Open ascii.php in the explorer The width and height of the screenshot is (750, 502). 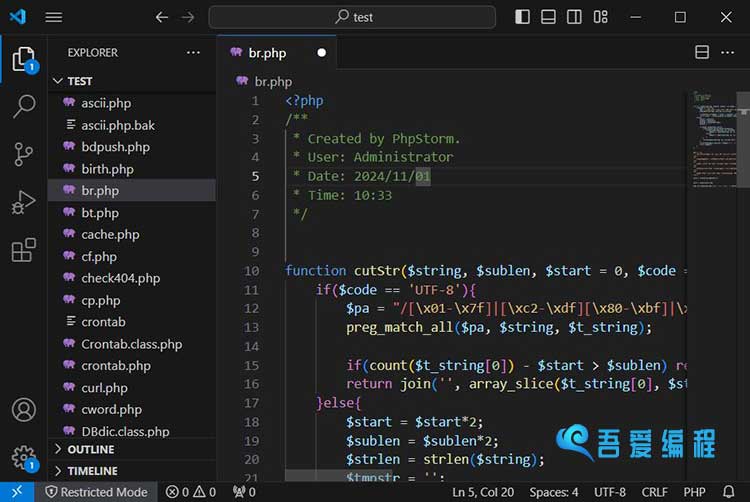(132, 103)
